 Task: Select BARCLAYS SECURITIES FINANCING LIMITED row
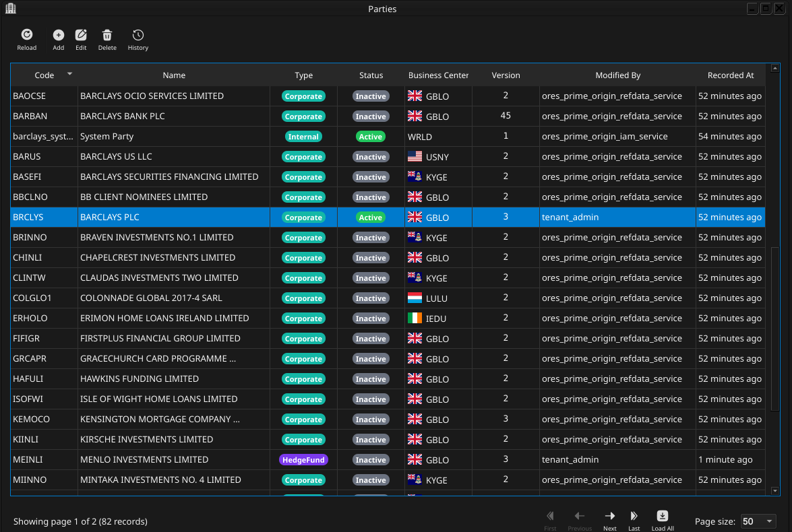point(388,176)
